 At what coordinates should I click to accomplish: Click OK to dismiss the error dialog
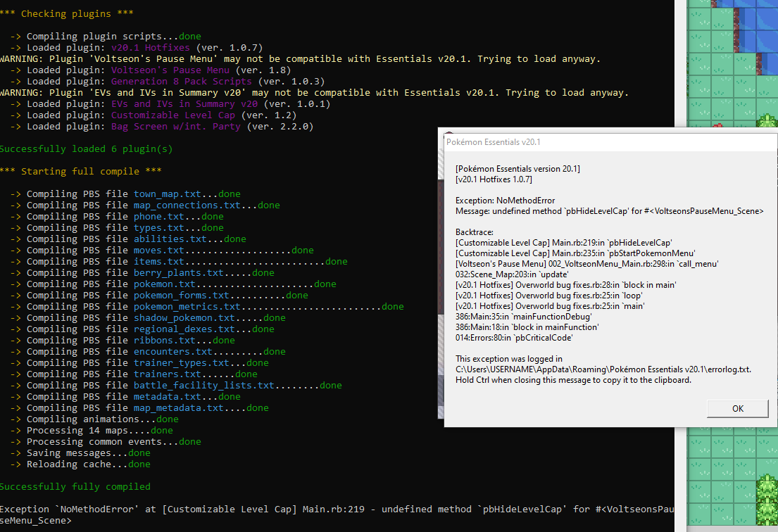pos(737,408)
